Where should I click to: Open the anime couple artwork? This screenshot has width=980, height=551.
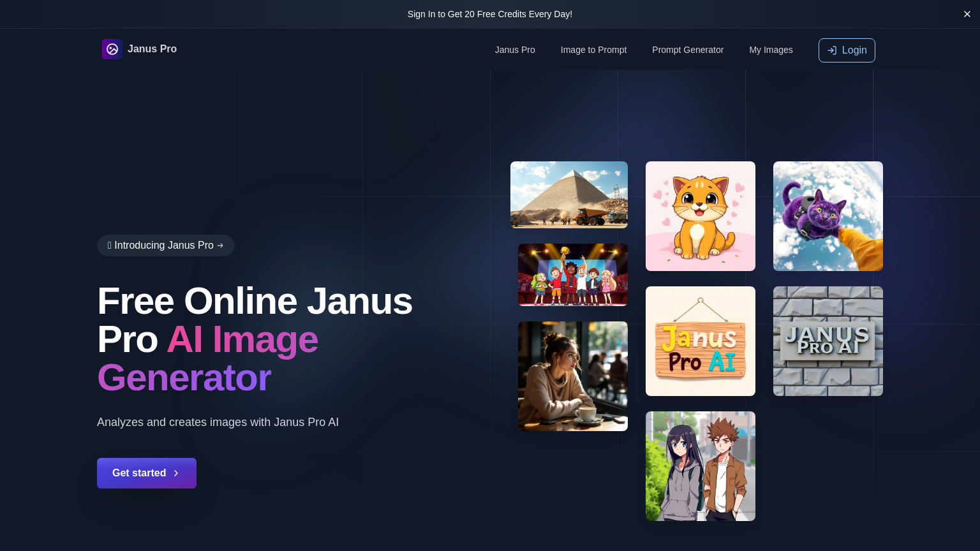(701, 466)
